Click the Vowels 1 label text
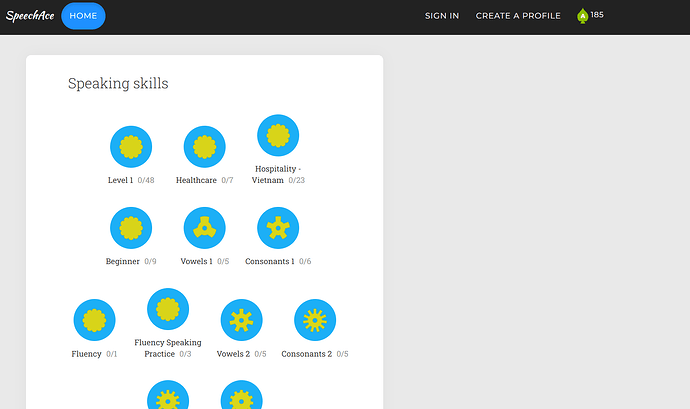The width and height of the screenshot is (690, 409). point(196,262)
